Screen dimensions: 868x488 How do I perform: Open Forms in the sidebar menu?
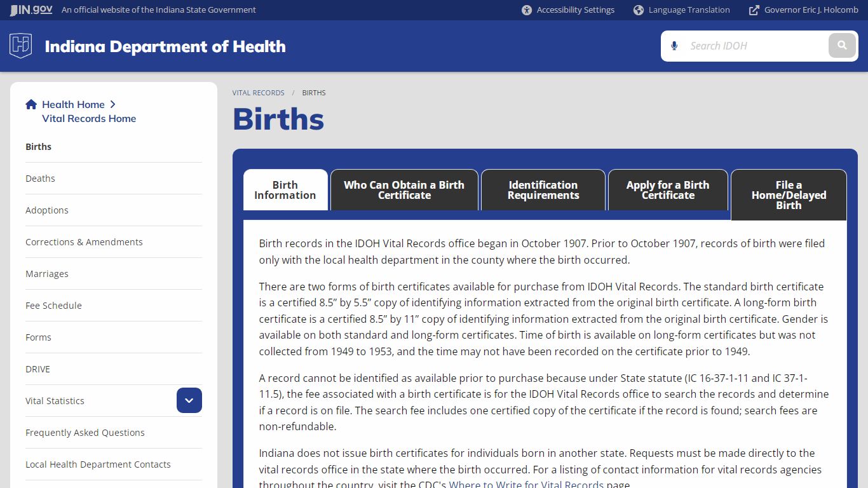114,337
